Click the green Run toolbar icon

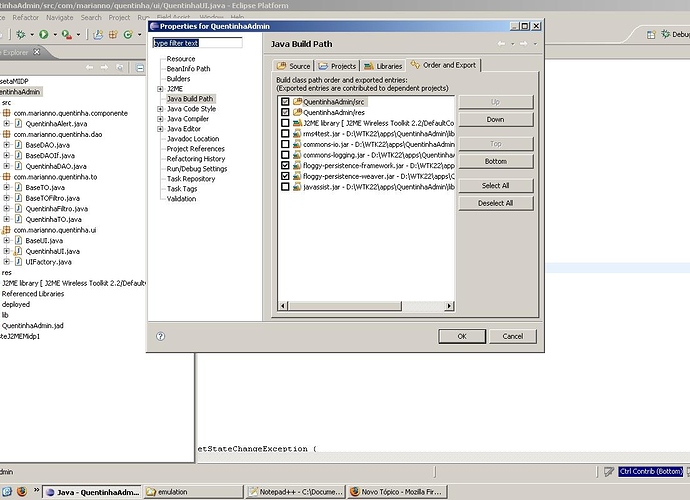44,34
